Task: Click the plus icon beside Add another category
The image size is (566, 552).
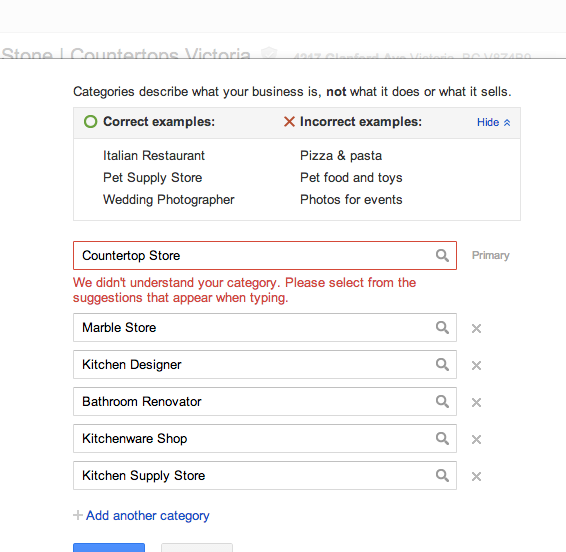Action: point(78,515)
